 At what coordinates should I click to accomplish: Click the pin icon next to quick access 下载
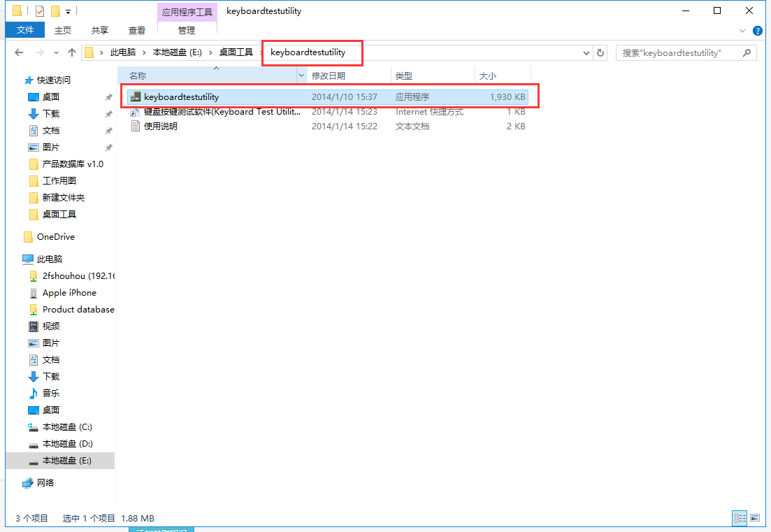[x=108, y=114]
